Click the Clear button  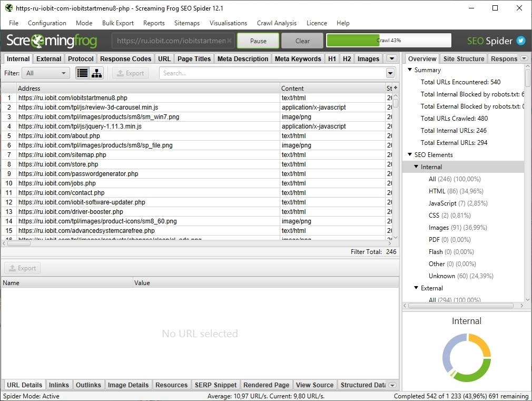[x=302, y=41]
